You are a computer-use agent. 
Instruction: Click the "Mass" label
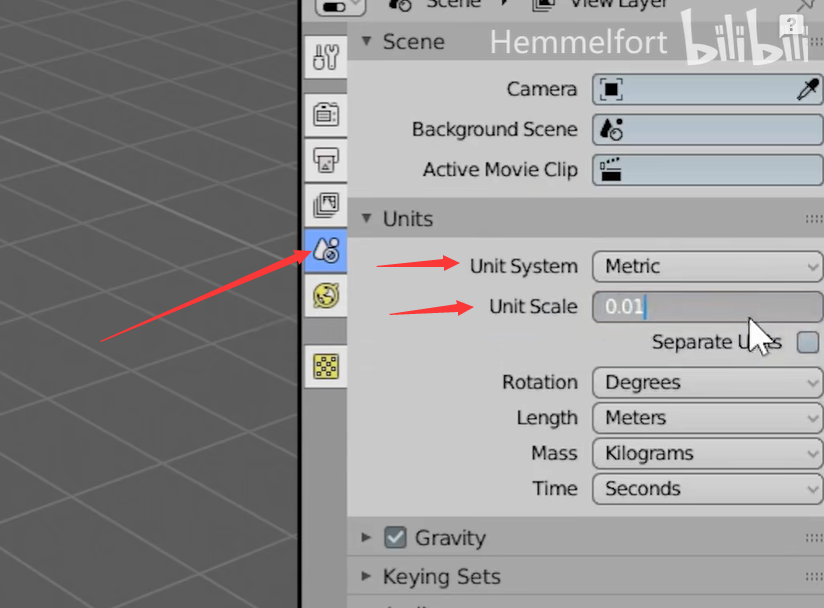click(554, 453)
